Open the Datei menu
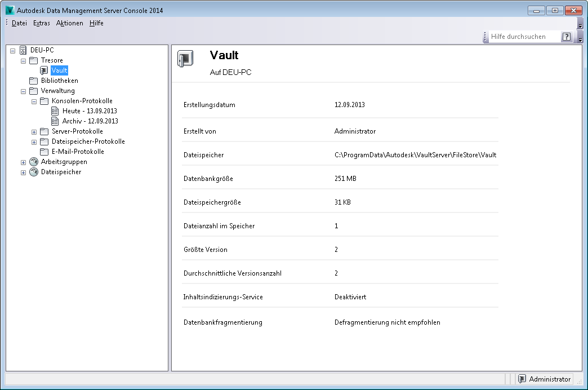Viewport: 588px width, 390px height. pos(19,23)
